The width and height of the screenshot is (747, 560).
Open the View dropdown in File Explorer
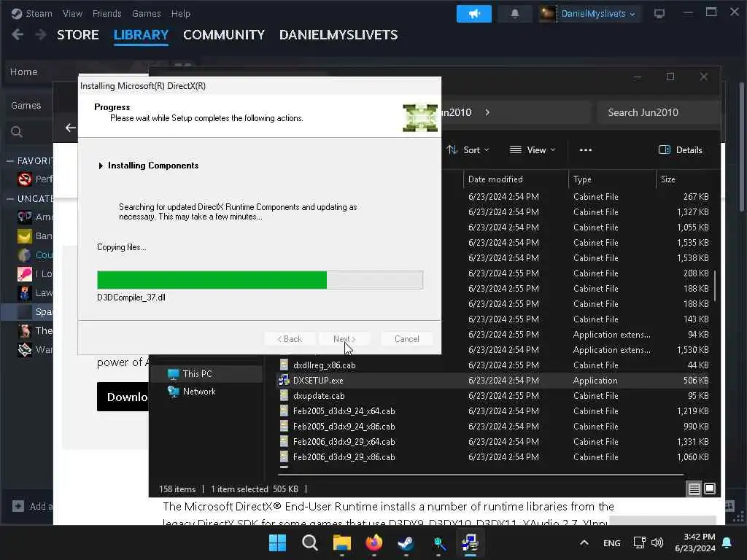(533, 150)
